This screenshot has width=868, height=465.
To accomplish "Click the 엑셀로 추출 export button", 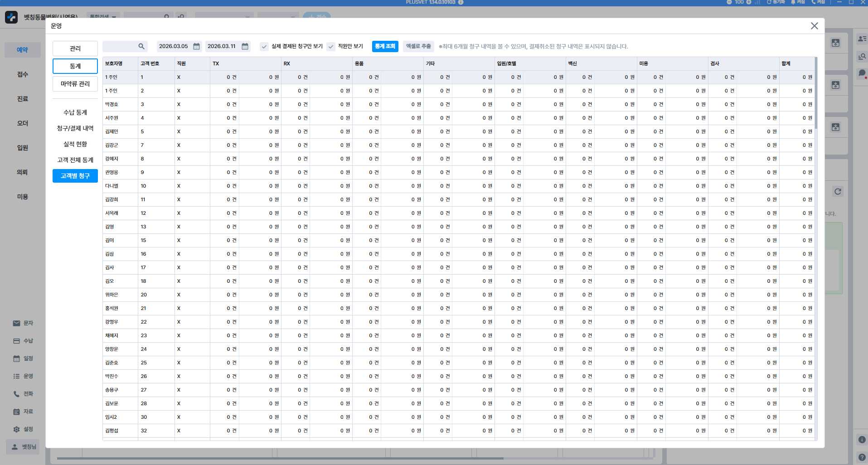I will (x=418, y=46).
